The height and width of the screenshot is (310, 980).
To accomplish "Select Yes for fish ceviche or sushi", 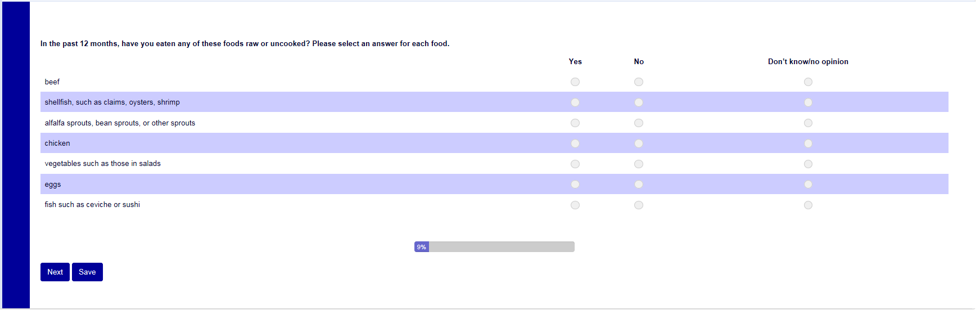I will point(575,205).
